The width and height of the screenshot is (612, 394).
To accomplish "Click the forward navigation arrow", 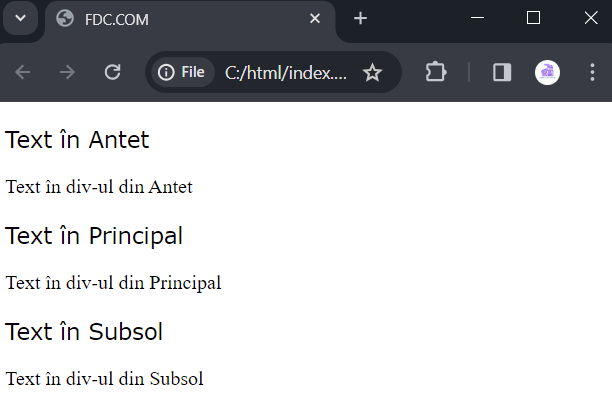I will click(67, 72).
